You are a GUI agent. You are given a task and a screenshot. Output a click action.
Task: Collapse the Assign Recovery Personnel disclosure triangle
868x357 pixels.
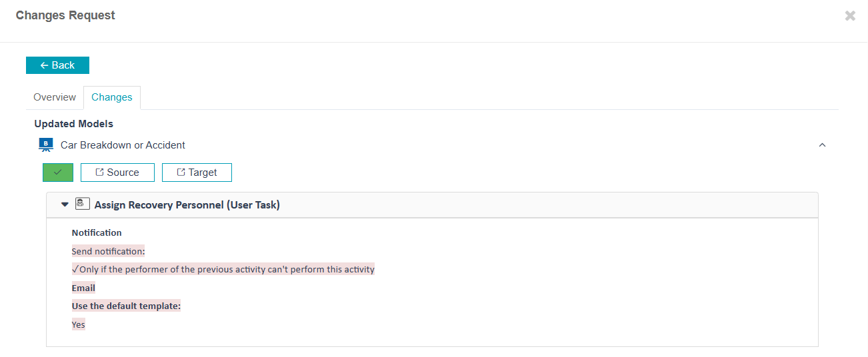pyautogui.click(x=65, y=204)
